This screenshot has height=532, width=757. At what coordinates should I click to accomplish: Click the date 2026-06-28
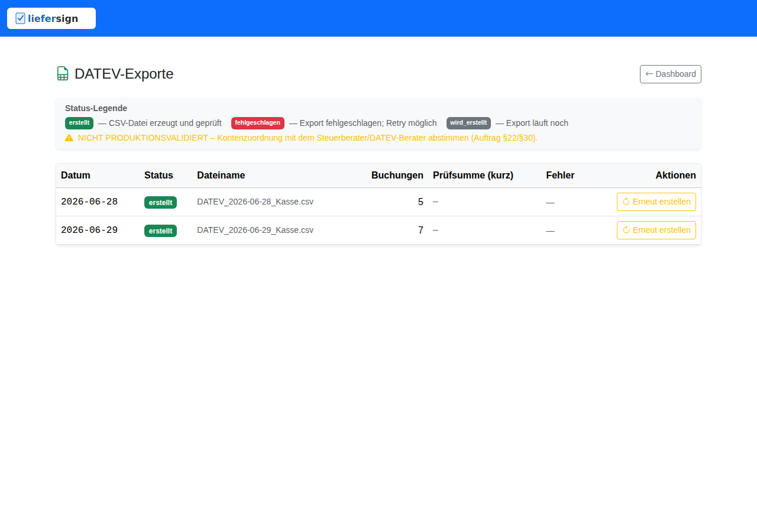click(x=89, y=202)
